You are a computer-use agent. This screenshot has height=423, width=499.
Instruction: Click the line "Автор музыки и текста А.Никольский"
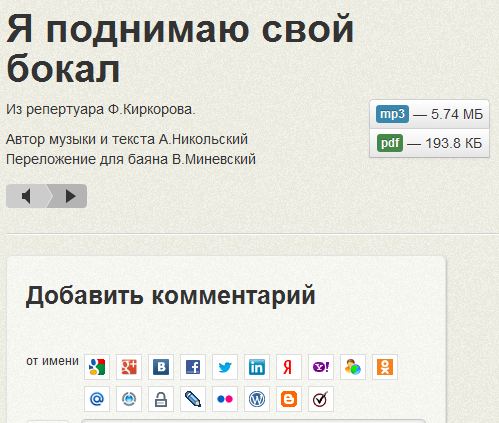(127, 139)
